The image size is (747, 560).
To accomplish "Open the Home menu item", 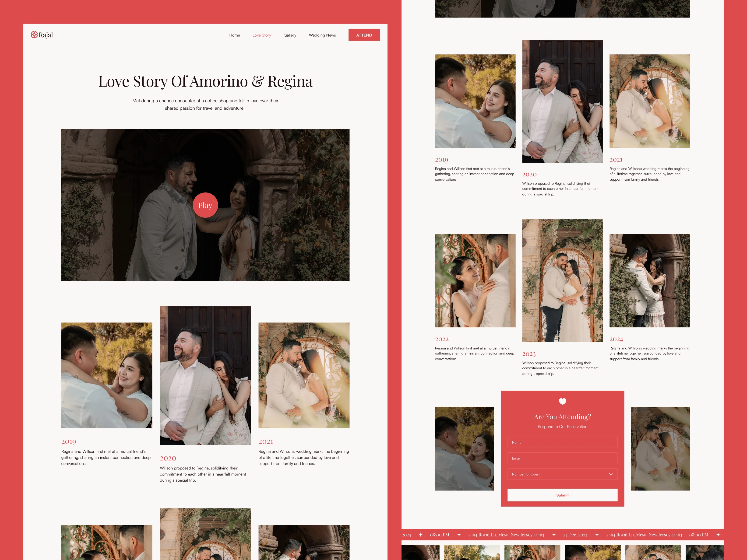I will (x=234, y=35).
